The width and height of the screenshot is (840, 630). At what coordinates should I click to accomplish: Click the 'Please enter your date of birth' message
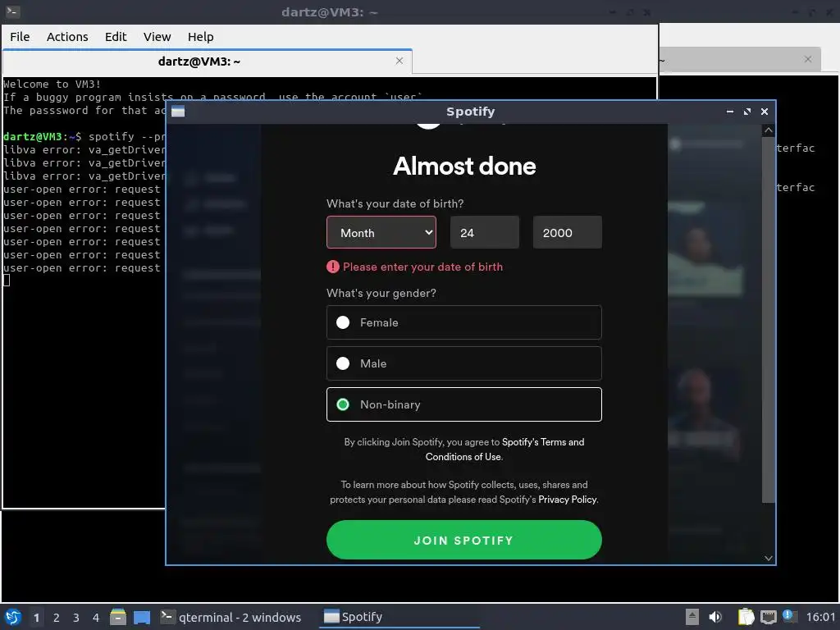422,267
